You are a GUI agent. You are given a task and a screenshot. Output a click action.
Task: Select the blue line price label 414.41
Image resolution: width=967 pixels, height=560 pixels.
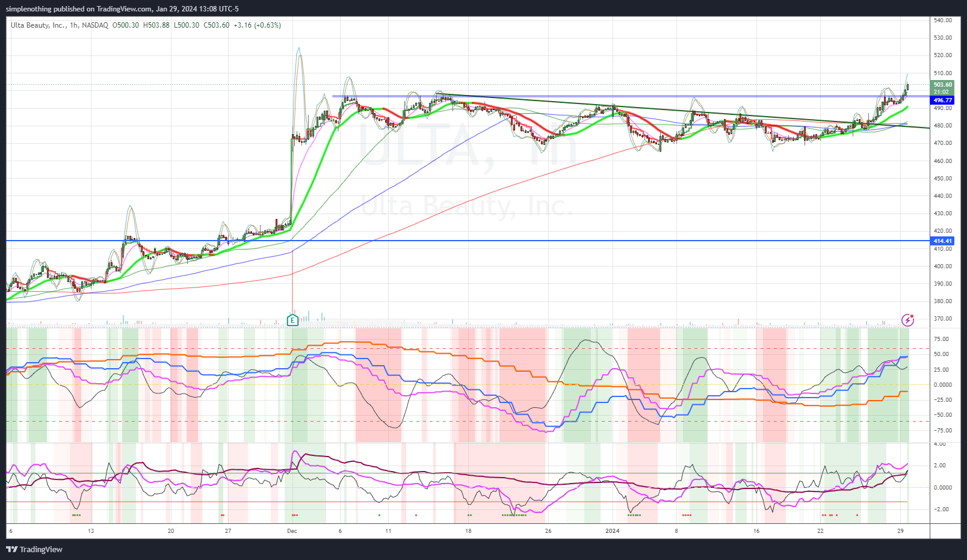click(x=942, y=241)
